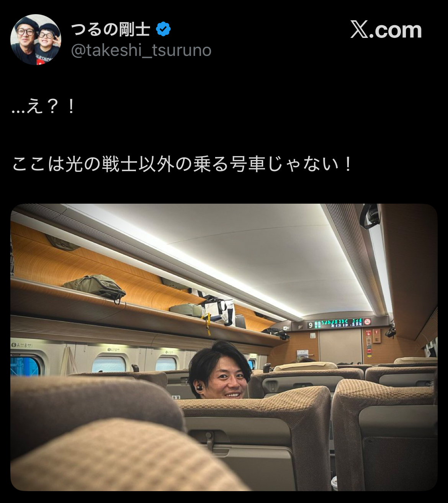Click the red no-smoking sign in photo
This screenshot has height=503, width=448.
click(367, 322)
